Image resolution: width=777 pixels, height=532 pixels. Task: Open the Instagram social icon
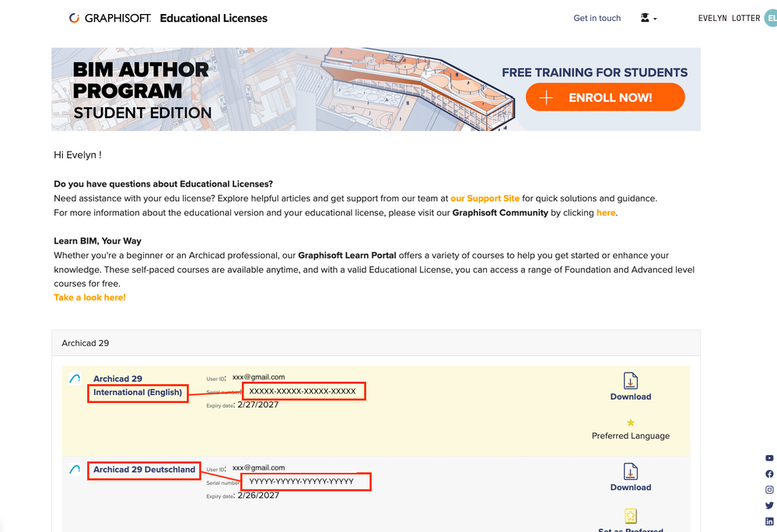769,490
